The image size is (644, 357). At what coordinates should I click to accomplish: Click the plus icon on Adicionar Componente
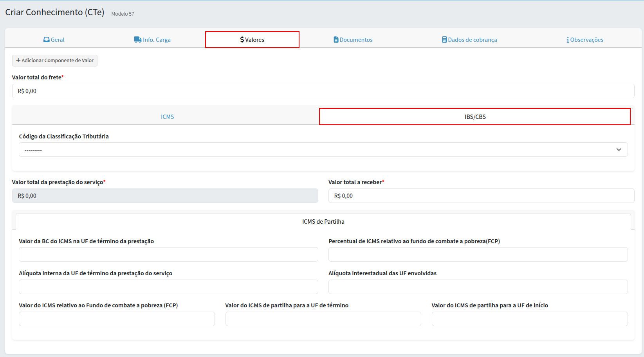pos(18,61)
